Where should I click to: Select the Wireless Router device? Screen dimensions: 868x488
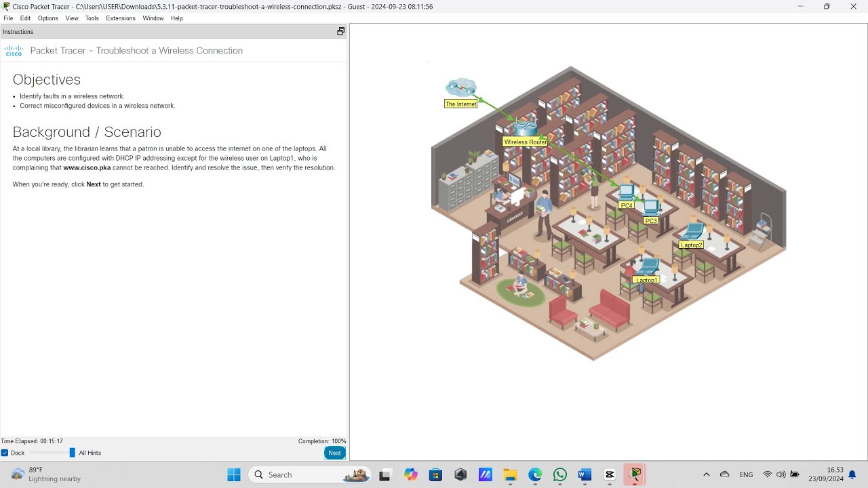tap(525, 127)
